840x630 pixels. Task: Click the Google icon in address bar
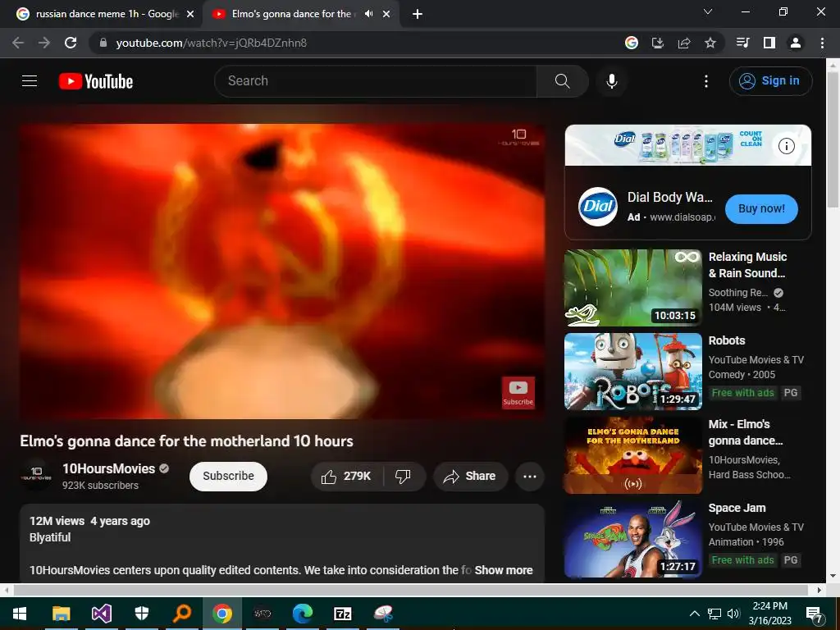tap(632, 43)
